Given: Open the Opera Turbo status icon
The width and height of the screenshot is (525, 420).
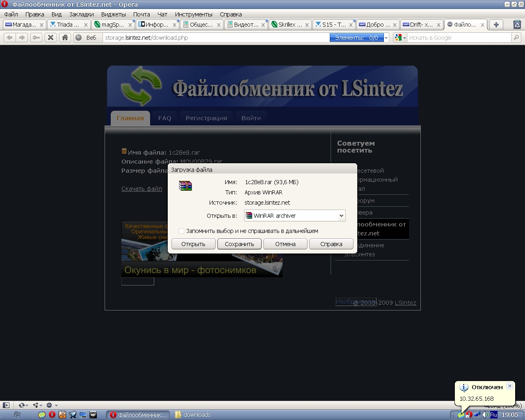Looking at the screenshot, I should click(49, 405).
